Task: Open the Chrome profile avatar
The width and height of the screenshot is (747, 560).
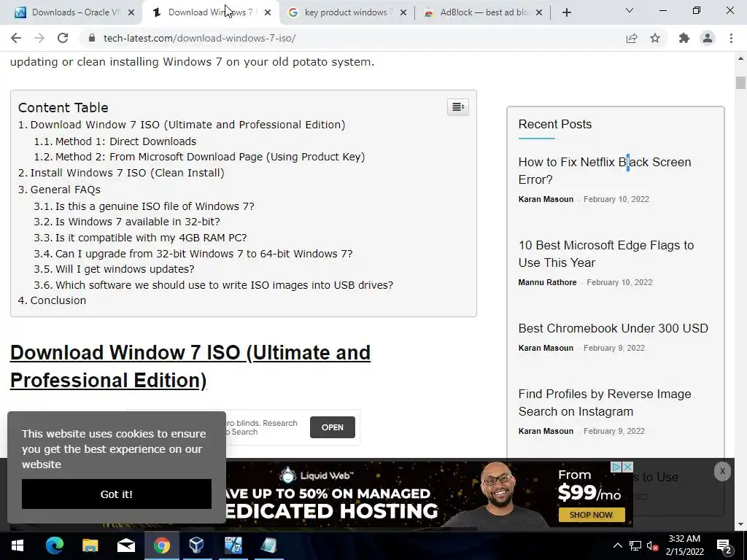Action: point(708,38)
